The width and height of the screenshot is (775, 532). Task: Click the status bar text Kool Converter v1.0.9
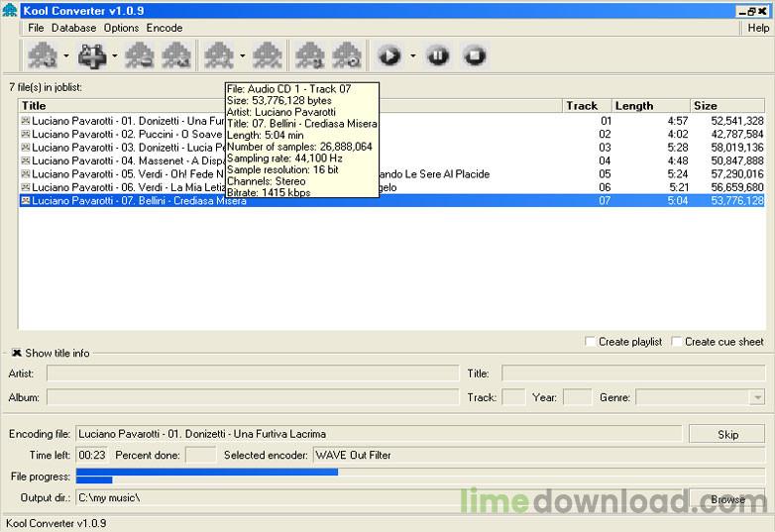(x=55, y=523)
